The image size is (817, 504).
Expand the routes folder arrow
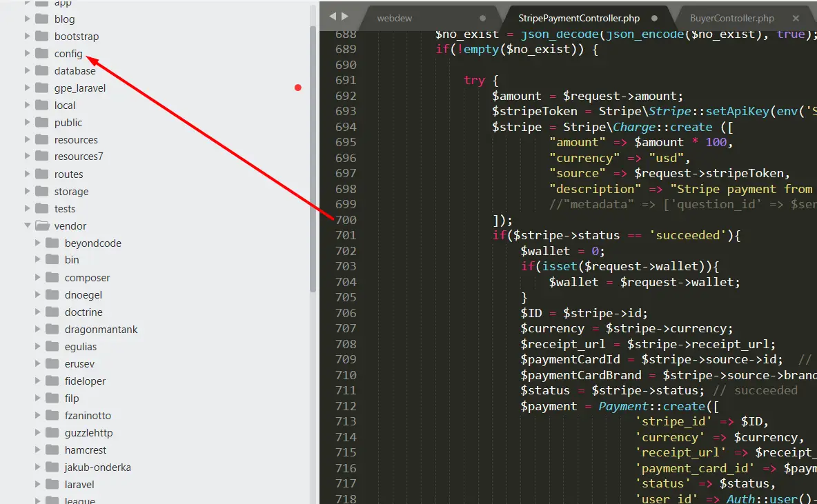coord(27,174)
